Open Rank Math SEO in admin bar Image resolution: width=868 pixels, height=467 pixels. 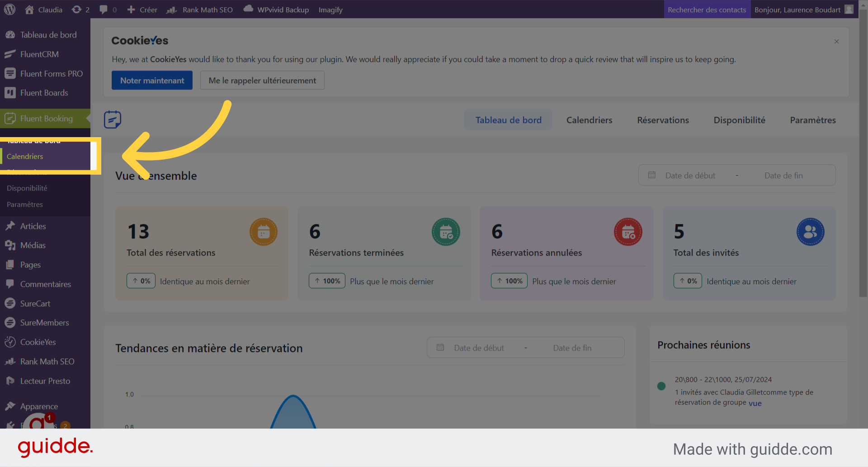199,10
